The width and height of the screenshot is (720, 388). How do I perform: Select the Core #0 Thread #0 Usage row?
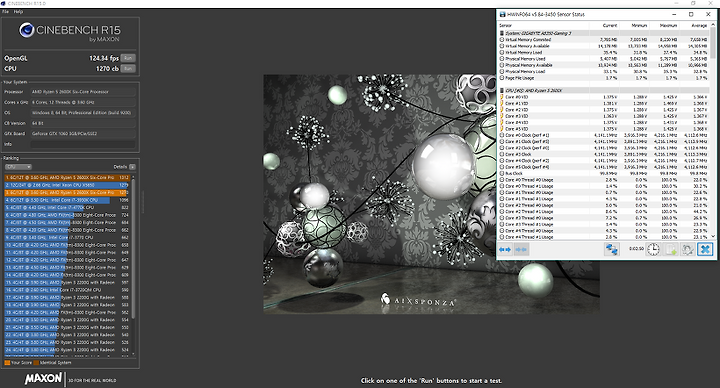tap(604, 180)
